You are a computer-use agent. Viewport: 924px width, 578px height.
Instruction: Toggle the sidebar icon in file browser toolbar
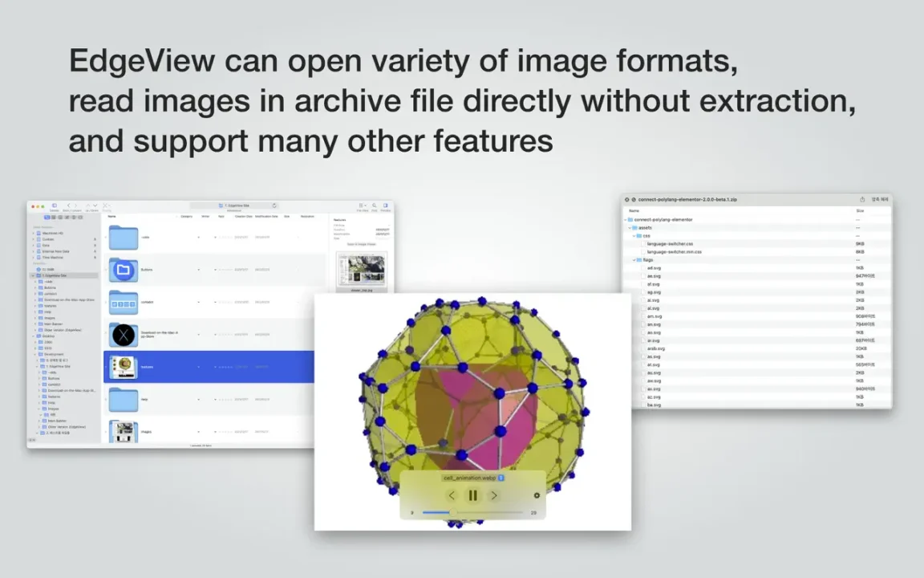point(54,206)
